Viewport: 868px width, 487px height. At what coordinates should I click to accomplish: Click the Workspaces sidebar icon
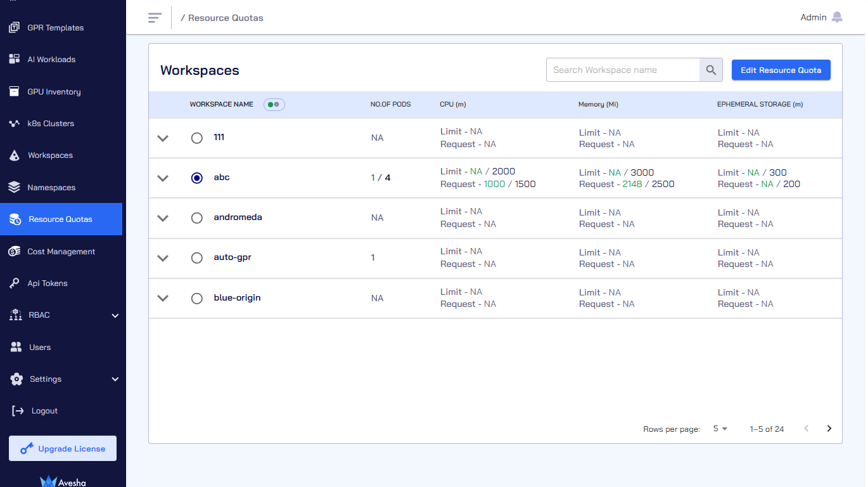coord(14,155)
